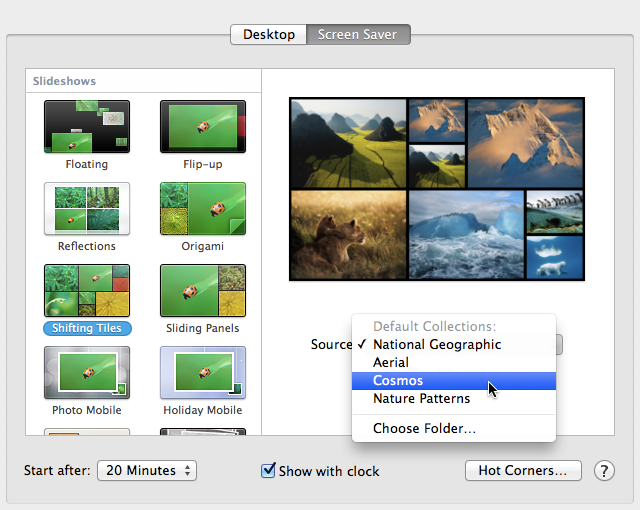Open the Start after 20 Minutes dropdown
The image size is (640, 510).
coord(147,471)
